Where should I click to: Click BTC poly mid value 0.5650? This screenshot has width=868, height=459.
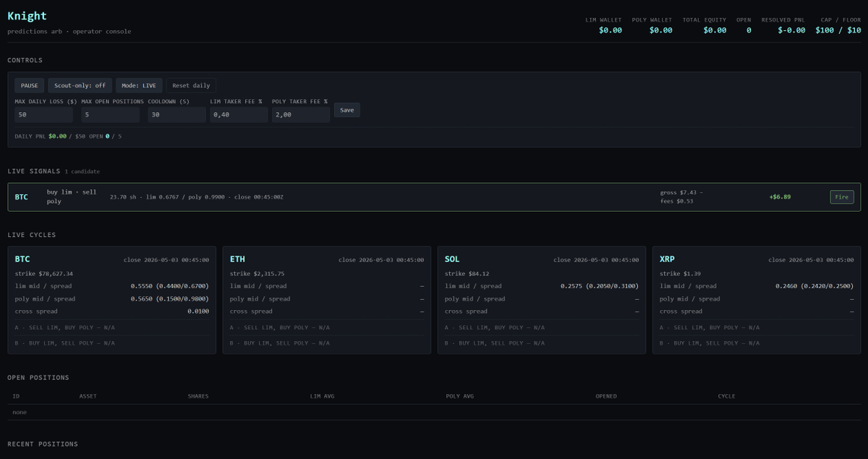tap(169, 299)
